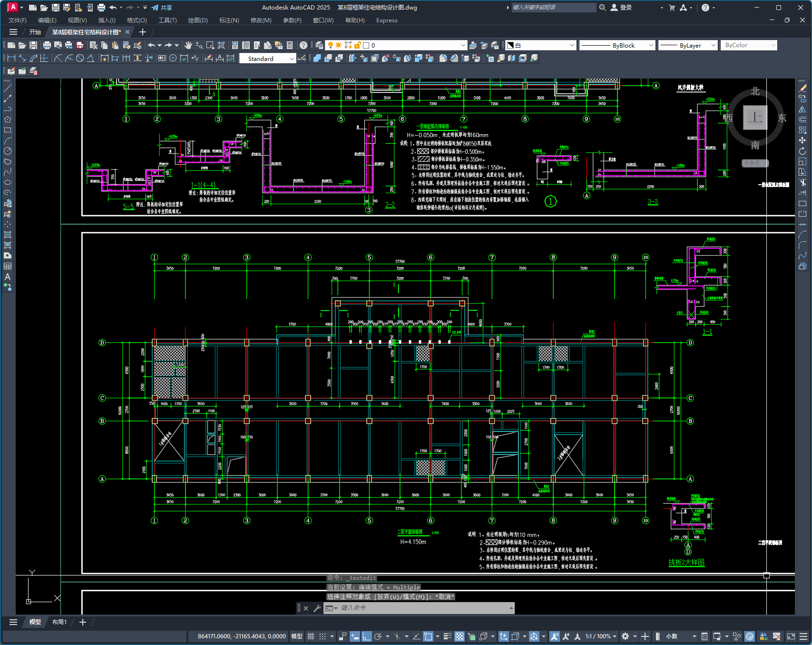
Task: Open the Standard dimension style dropdown
Action: [268, 59]
